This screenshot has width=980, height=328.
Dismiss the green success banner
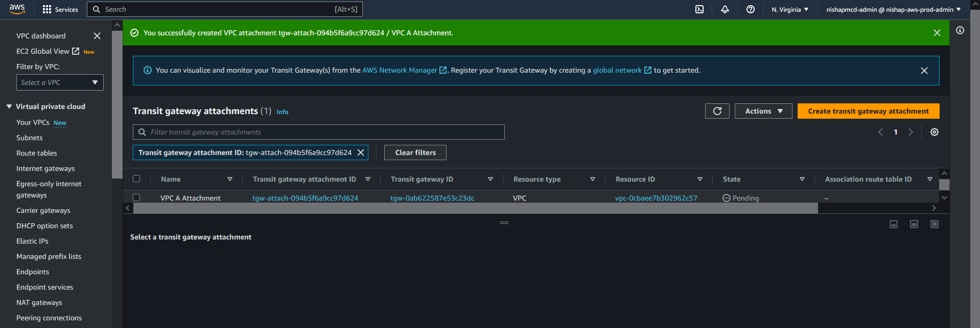937,33
